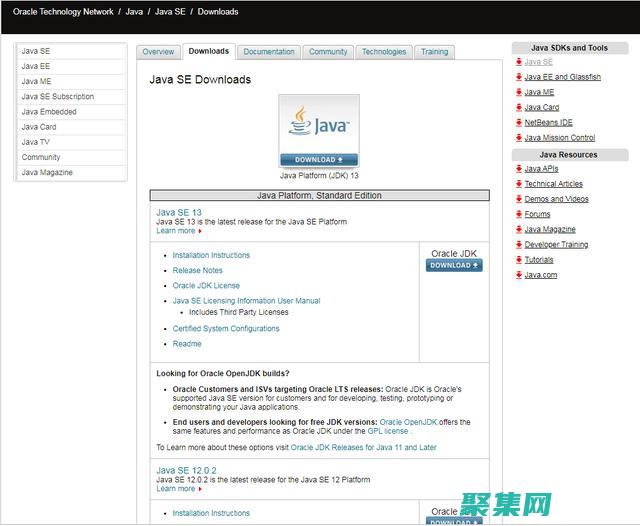Select Java EE in left sidebar
The image size is (640, 526).
72,66
